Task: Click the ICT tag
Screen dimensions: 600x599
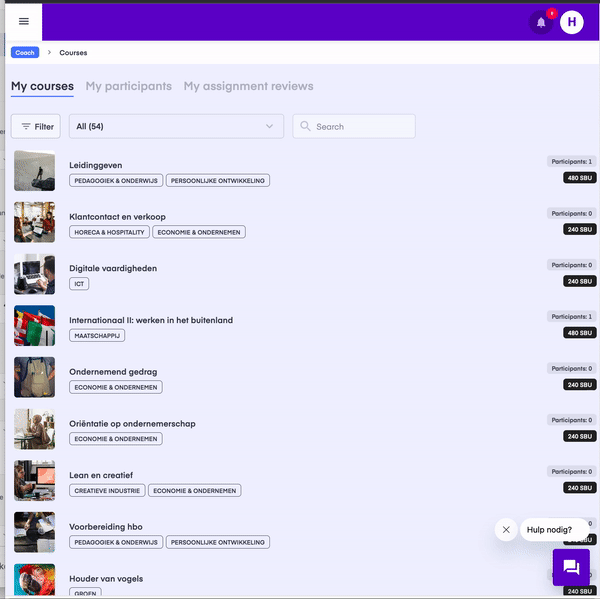Action: click(79, 284)
